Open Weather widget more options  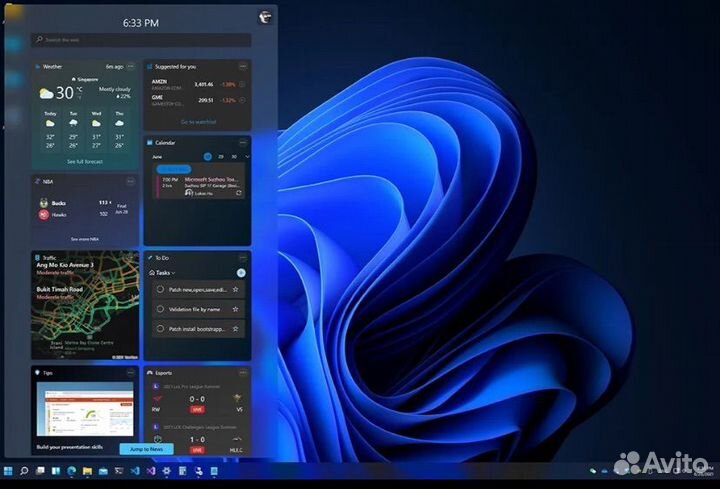131,67
